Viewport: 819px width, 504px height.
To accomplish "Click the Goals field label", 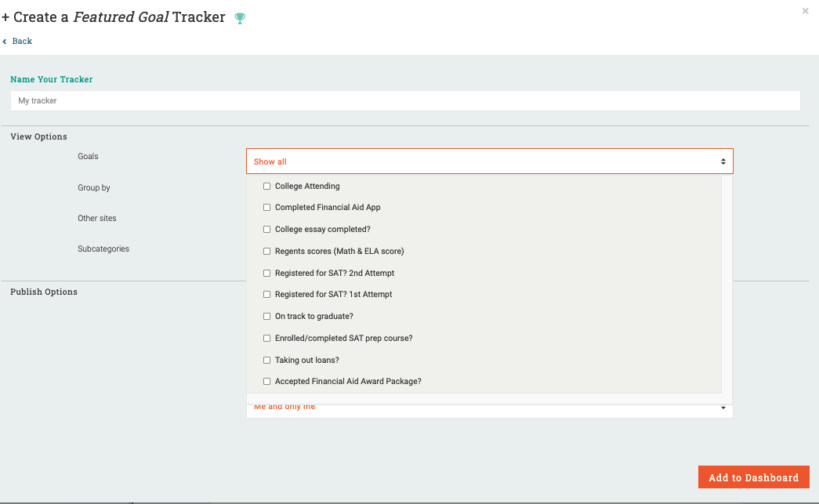I will point(88,157).
